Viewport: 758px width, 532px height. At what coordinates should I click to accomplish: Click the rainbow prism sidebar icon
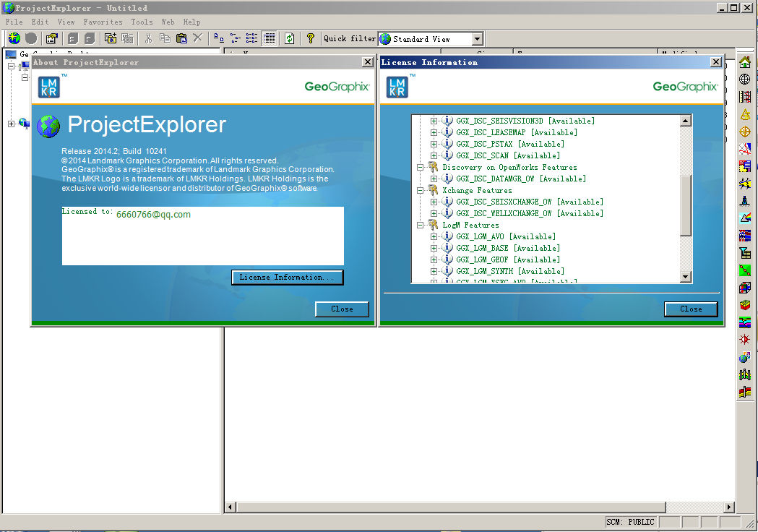click(x=745, y=218)
